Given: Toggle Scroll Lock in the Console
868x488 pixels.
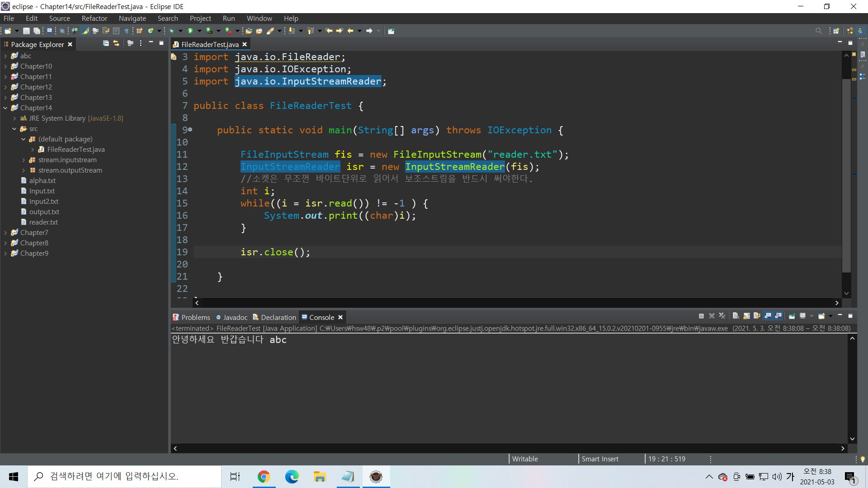Looking at the screenshot, I should [x=746, y=316].
